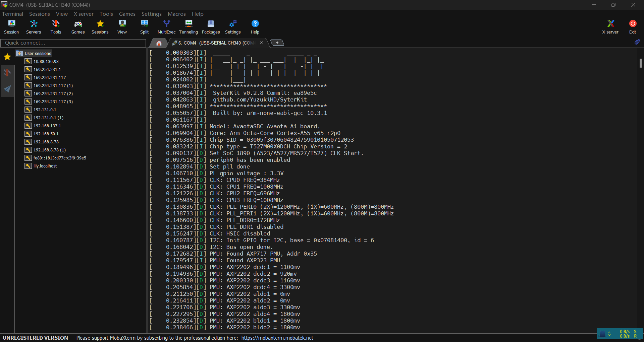Select the star Sessions sidebar tab
Image resolution: width=644 pixels, height=342 pixels.
point(7,57)
